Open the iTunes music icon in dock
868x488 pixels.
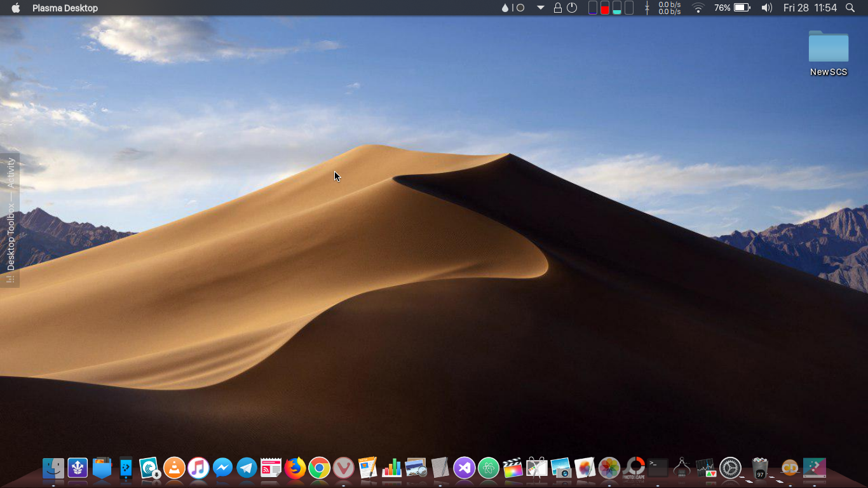pos(198,468)
